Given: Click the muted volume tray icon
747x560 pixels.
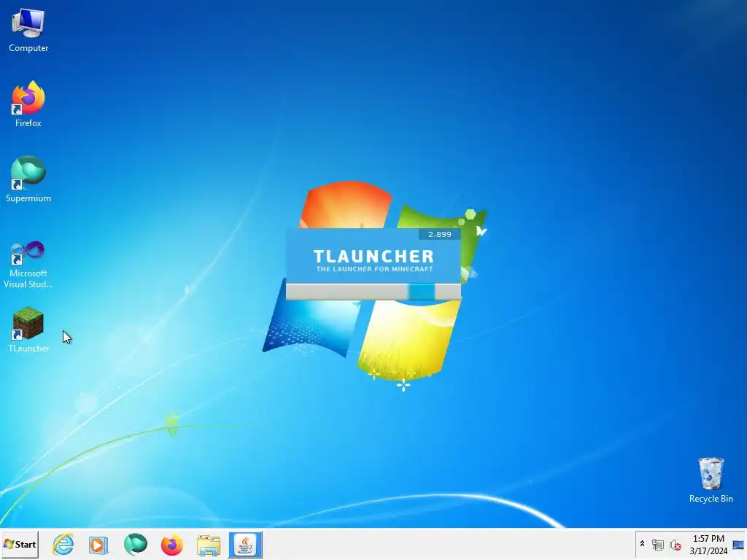Looking at the screenshot, I should 675,545.
